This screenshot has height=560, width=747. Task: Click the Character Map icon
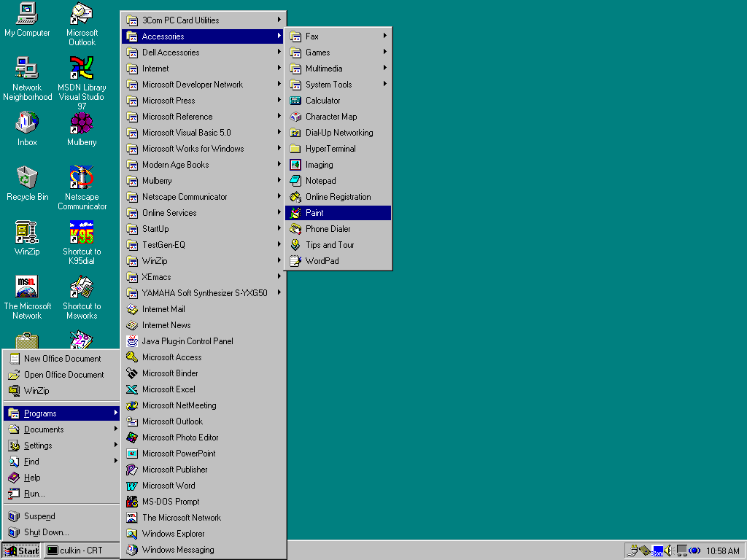pyautogui.click(x=295, y=117)
